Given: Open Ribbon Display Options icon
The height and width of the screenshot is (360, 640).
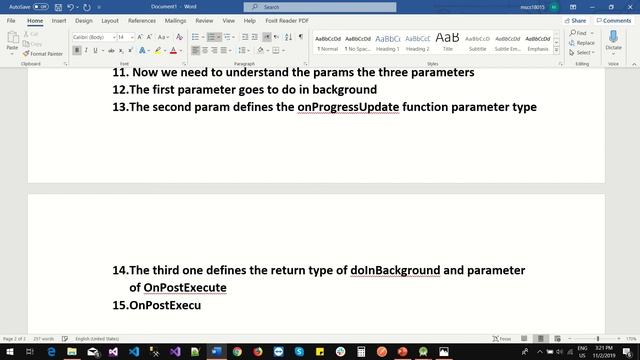Looking at the screenshot, I should point(573,7).
